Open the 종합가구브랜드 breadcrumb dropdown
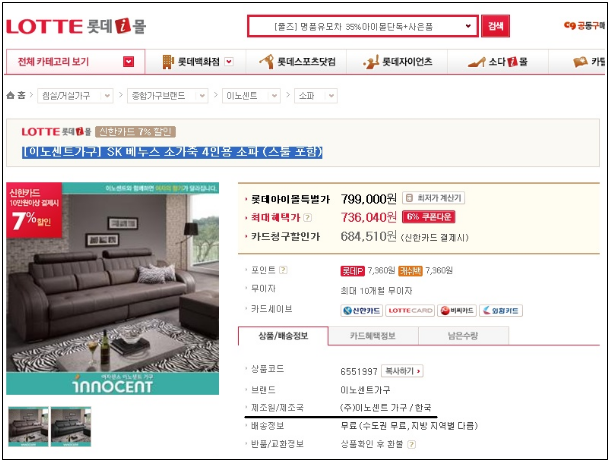The width and height of the screenshot is (609, 462). (x=167, y=96)
